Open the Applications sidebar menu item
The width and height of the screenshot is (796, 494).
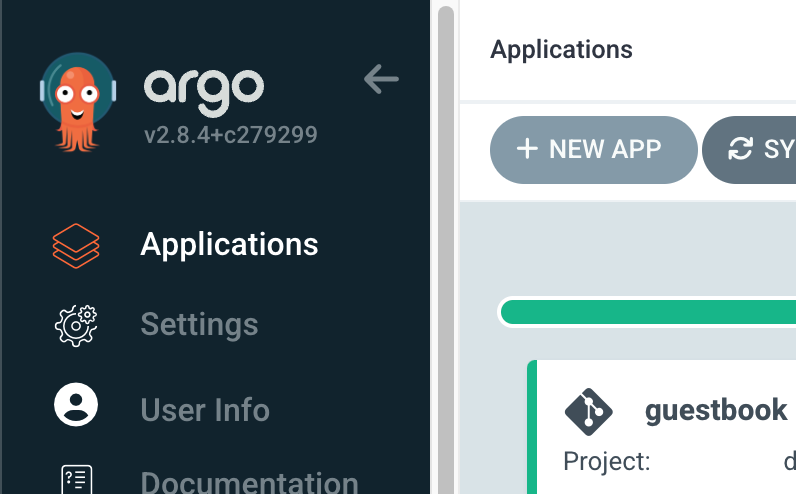pos(229,245)
